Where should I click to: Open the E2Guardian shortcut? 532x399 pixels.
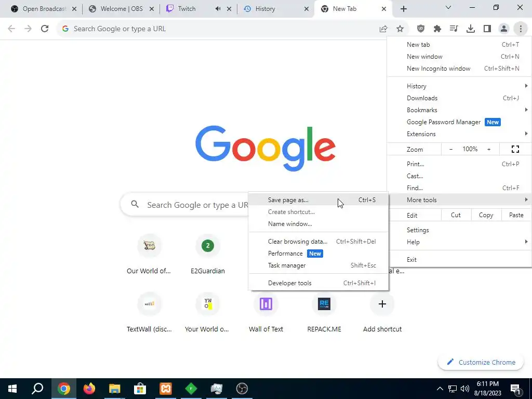[208, 254]
